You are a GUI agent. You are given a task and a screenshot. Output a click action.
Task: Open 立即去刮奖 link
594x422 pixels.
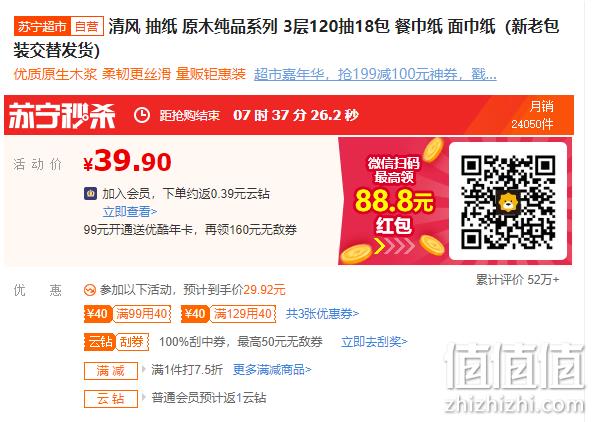point(374,342)
